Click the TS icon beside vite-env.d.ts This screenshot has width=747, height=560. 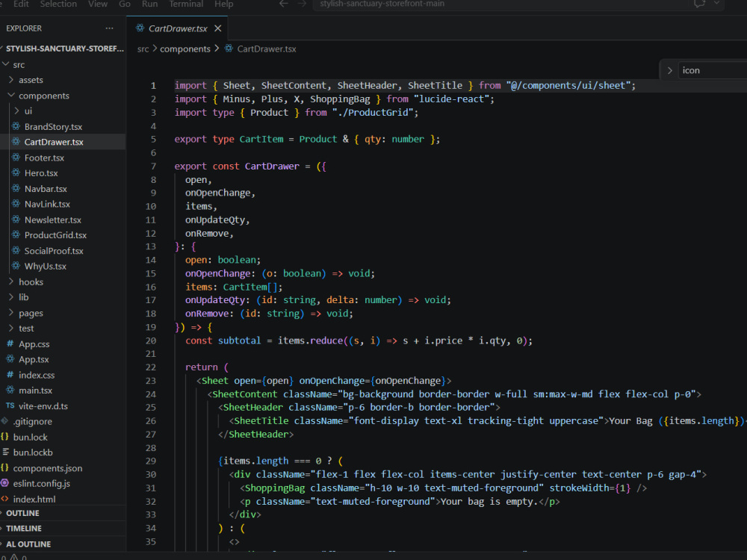point(10,405)
